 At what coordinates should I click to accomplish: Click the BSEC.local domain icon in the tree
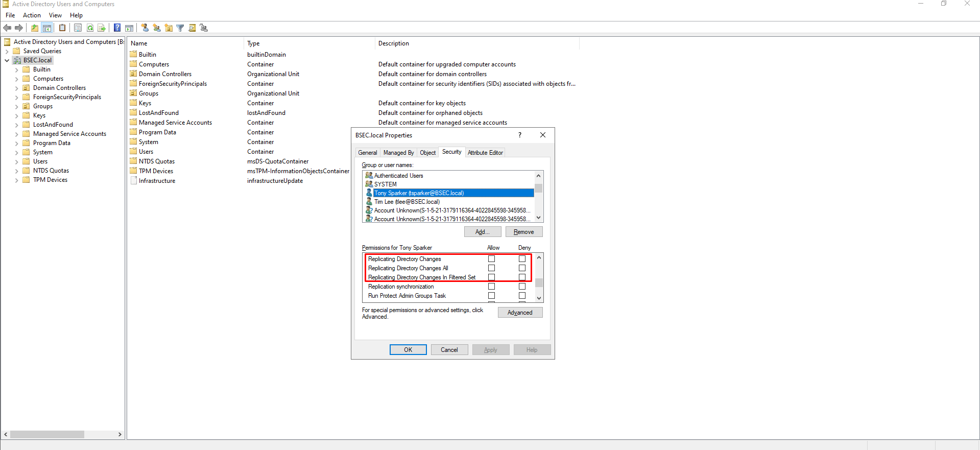click(17, 60)
